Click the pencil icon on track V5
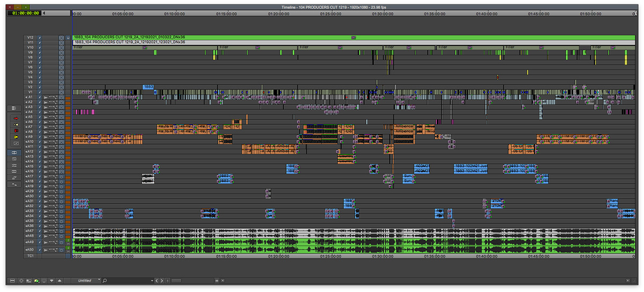Image resolution: width=644 pixels, height=292 pixels. click(x=39, y=72)
